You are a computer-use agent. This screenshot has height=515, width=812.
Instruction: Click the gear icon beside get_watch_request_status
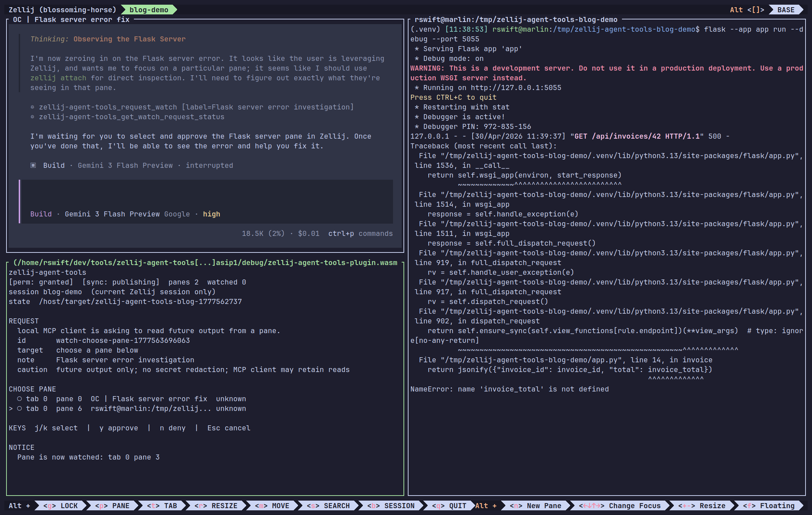pyautogui.click(x=32, y=117)
